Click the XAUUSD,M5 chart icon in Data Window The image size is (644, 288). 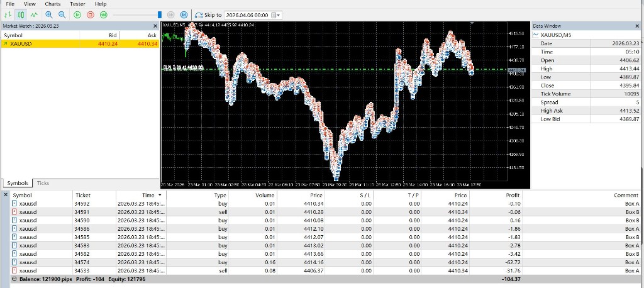point(535,35)
